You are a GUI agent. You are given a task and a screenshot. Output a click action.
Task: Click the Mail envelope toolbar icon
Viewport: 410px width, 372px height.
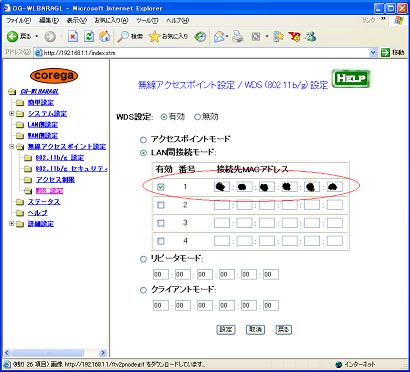click(219, 37)
